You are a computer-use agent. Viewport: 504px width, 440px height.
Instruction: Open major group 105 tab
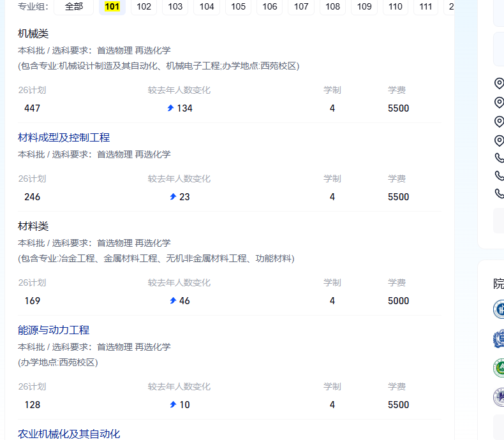(238, 6)
